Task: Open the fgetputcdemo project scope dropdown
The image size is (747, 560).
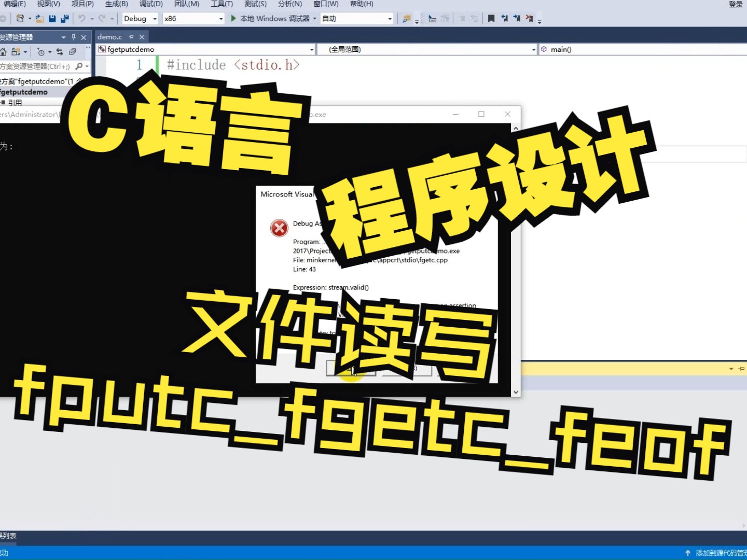Action: tap(312, 49)
